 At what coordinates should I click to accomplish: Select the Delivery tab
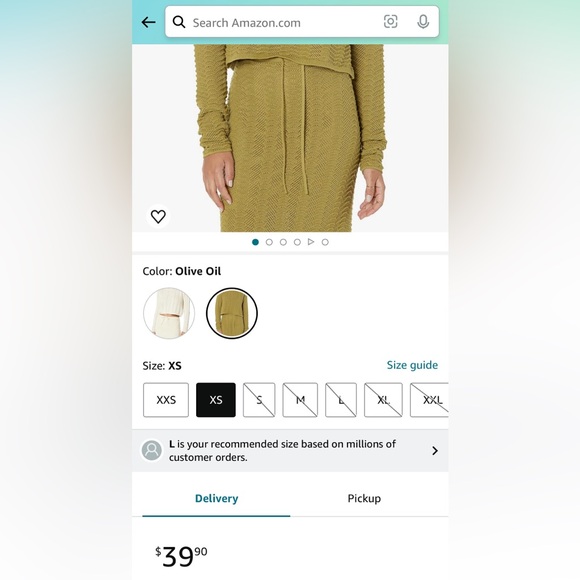pos(216,498)
